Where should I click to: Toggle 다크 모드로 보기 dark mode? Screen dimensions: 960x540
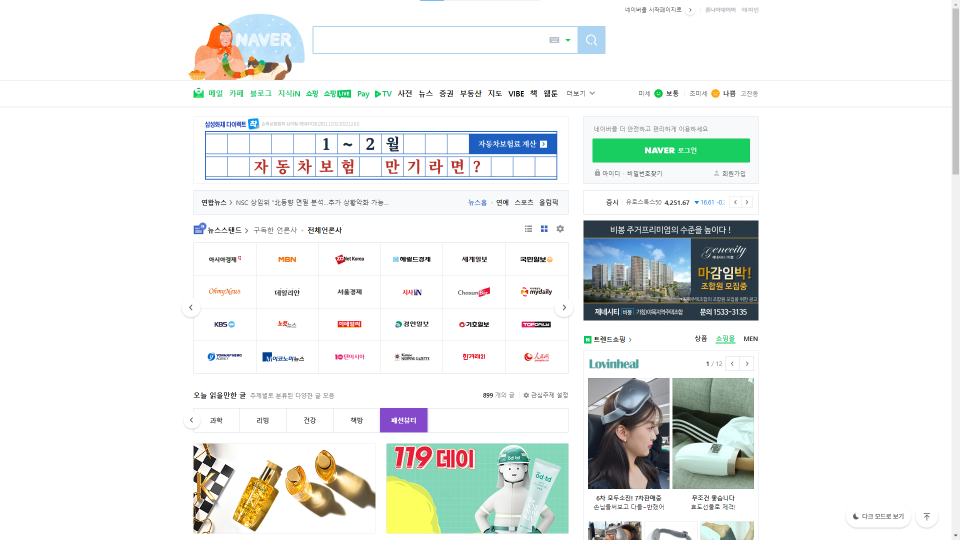pos(879,517)
